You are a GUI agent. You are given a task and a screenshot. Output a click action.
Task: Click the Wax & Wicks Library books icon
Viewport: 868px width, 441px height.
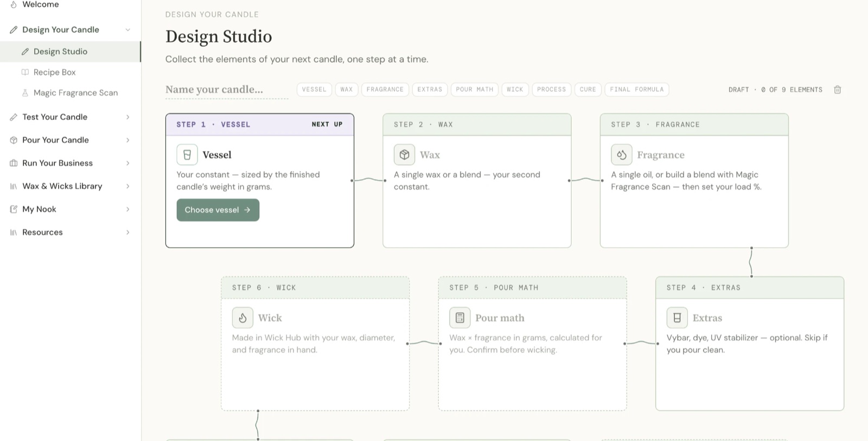(x=14, y=186)
